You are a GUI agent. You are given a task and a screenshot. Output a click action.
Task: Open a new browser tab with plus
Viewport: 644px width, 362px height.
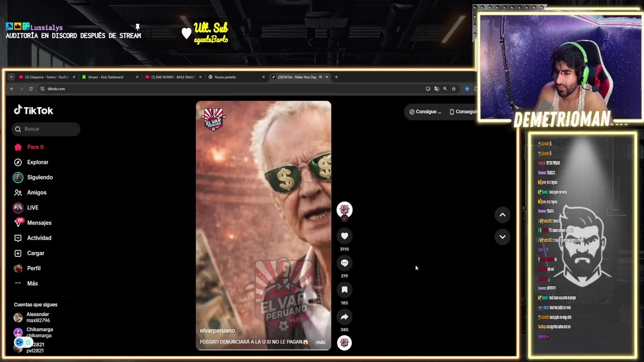[337, 77]
